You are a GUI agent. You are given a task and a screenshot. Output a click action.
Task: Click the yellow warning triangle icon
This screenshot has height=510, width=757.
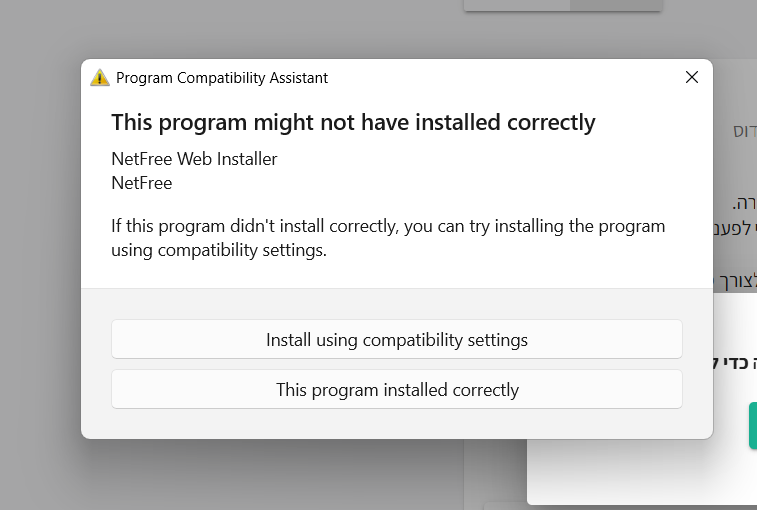click(100, 78)
